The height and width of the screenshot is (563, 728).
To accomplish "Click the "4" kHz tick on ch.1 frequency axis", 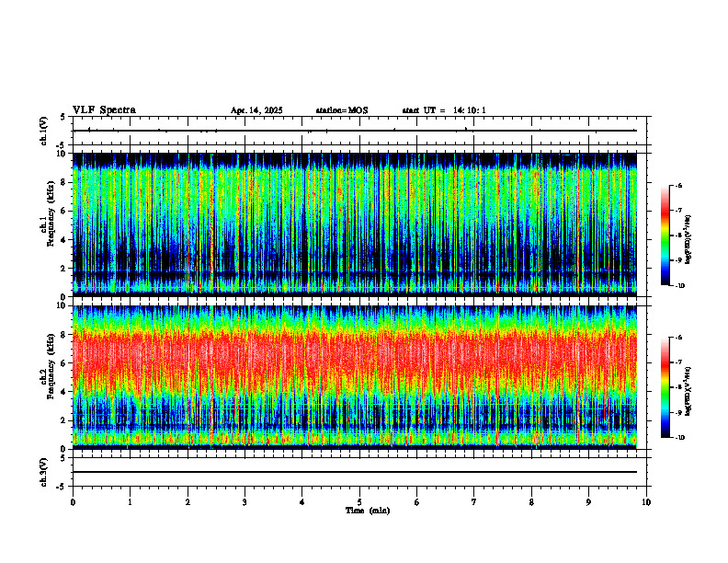I will click(64, 240).
